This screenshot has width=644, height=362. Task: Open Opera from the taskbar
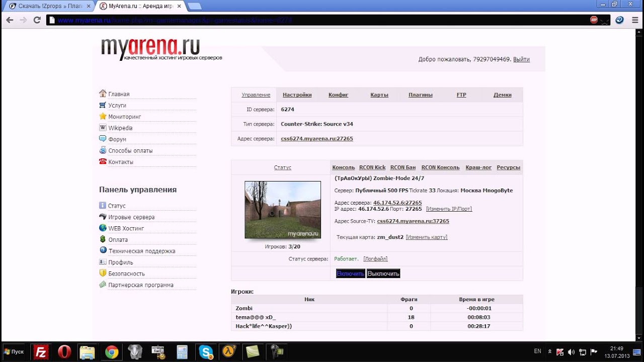click(x=64, y=352)
